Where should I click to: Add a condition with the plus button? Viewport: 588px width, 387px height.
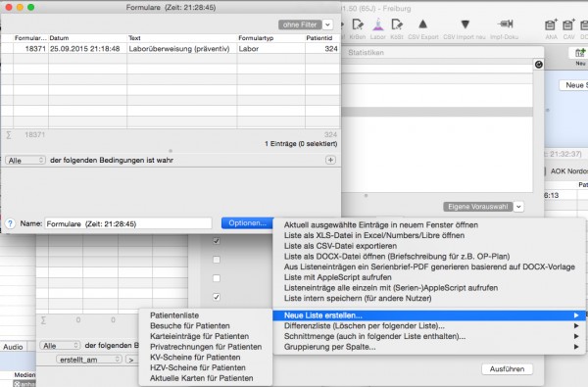pos(330,160)
